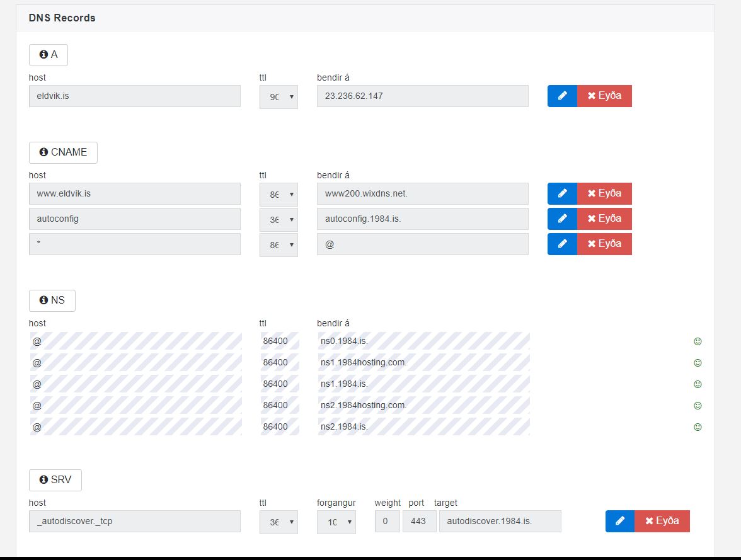Click the A record type info button

(49, 55)
